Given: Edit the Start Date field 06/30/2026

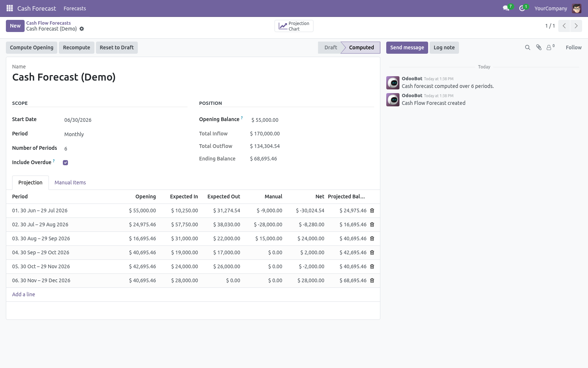Looking at the screenshot, I should click(x=125, y=120).
